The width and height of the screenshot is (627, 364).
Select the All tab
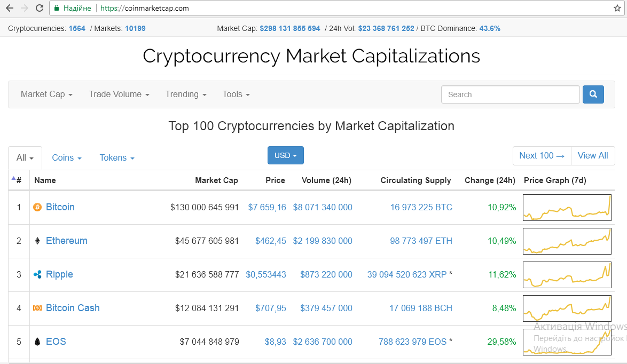(x=25, y=158)
